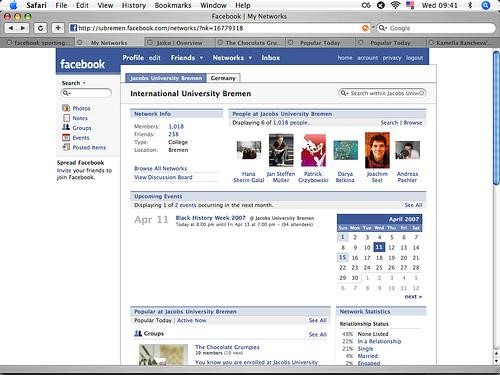Select the Germany network tab
500x375 pixels.
223,78
